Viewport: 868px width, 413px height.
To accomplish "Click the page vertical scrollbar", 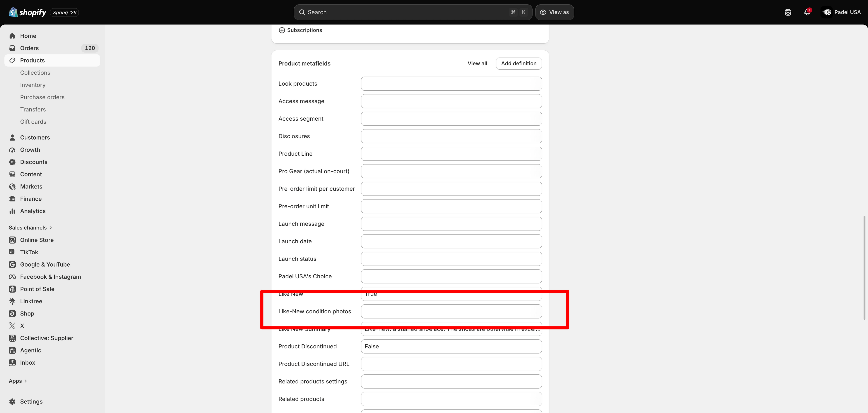I will pyautogui.click(x=865, y=268).
